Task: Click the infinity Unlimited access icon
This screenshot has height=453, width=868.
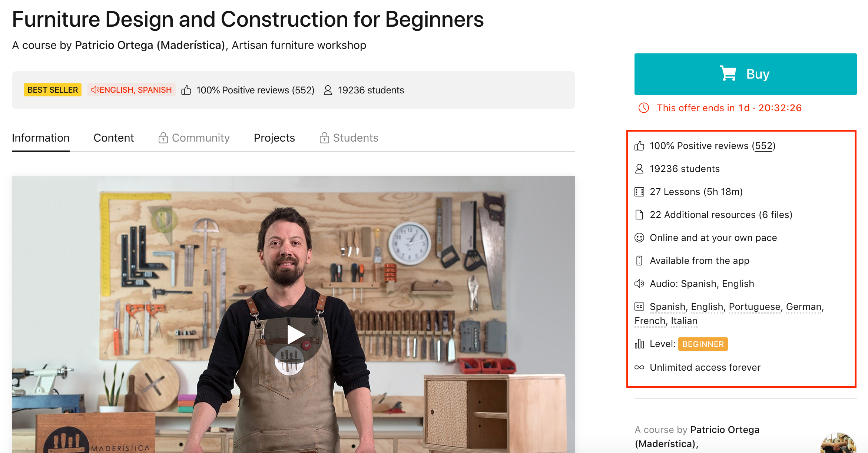Action: [x=639, y=367]
